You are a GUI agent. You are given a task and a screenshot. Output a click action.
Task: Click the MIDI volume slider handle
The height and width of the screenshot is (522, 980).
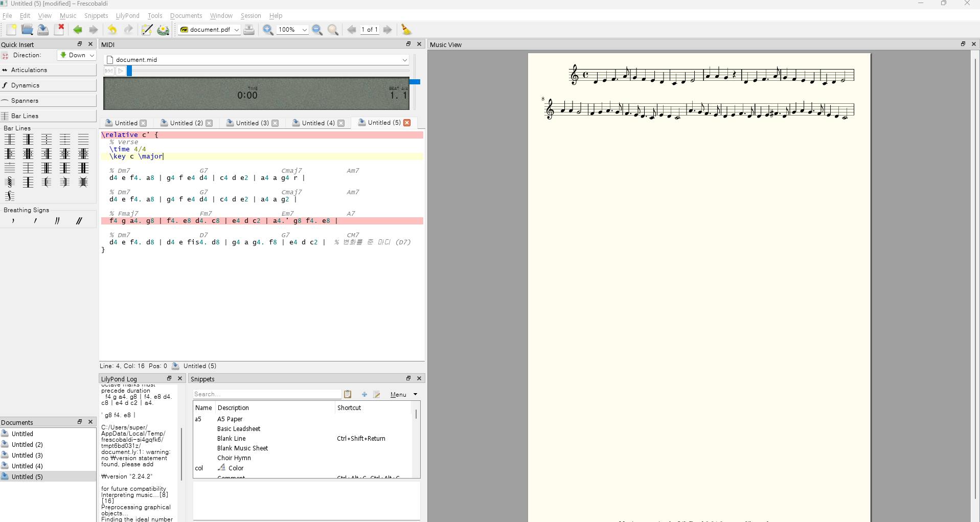(x=415, y=82)
